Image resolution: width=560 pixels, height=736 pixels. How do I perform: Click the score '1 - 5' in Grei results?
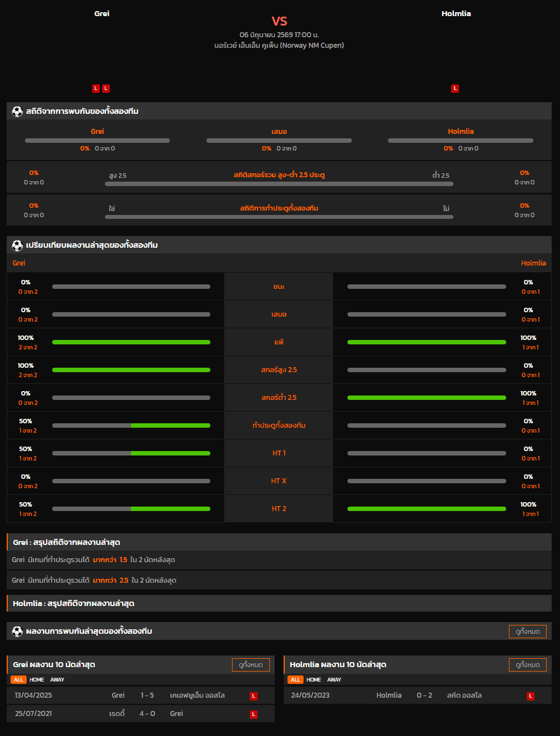[147, 695]
